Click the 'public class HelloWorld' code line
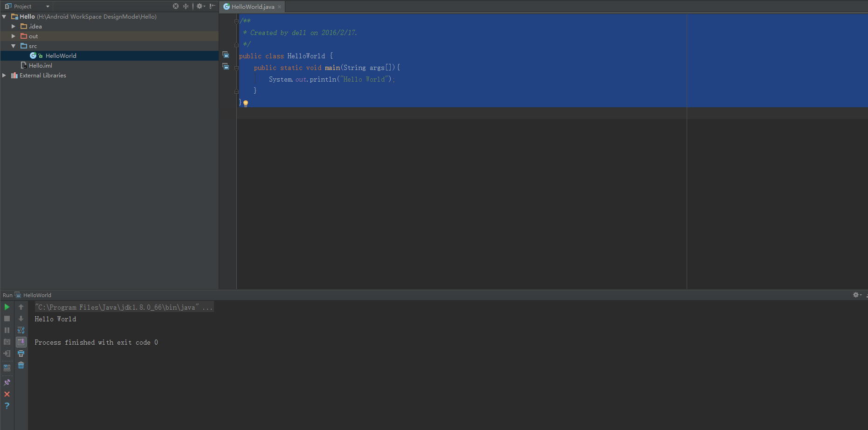This screenshot has width=868, height=430. point(286,56)
